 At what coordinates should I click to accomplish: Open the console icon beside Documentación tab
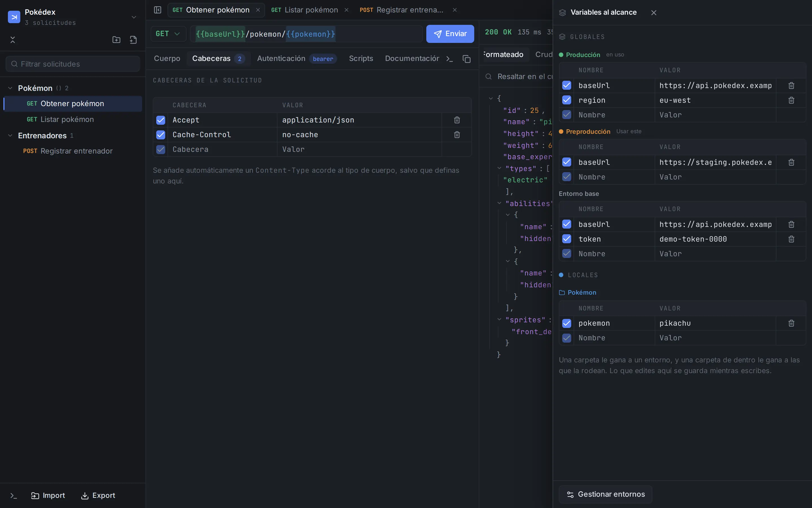pos(450,59)
